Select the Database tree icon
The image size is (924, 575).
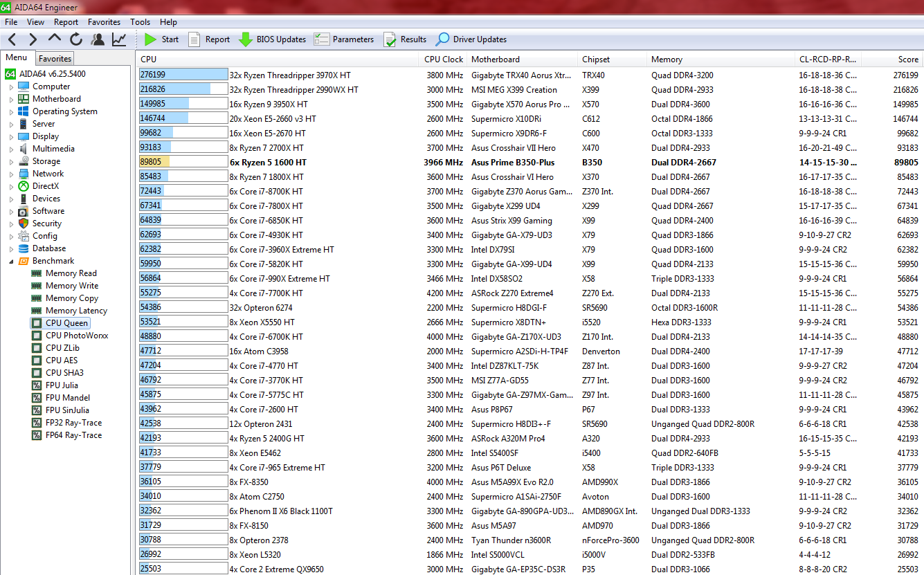click(x=24, y=248)
